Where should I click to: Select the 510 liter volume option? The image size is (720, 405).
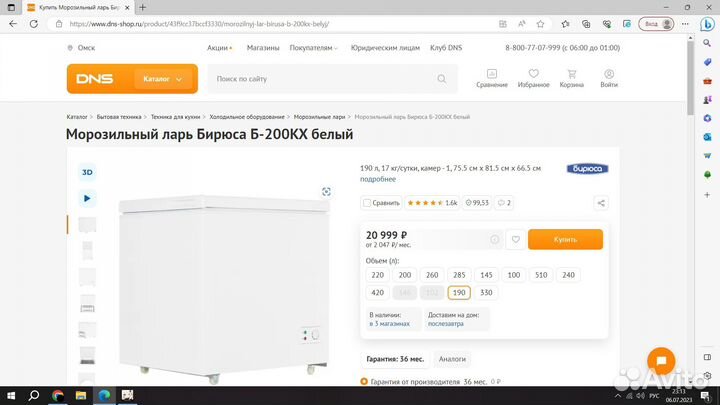pos(541,275)
